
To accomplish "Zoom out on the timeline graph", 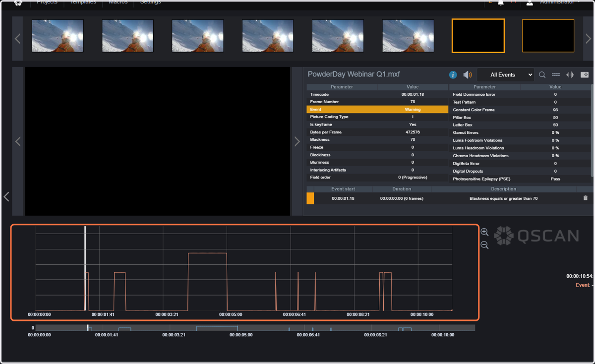I will (x=484, y=245).
